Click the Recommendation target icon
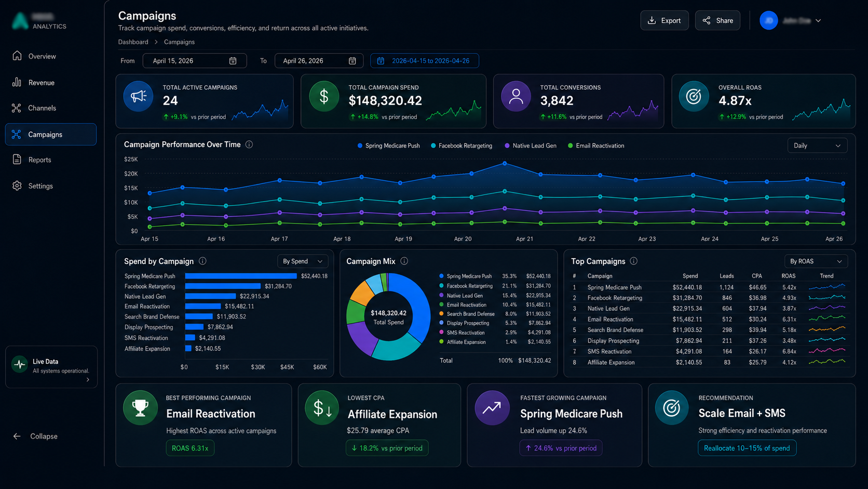Screen dimensions: 868x489 point(672,407)
